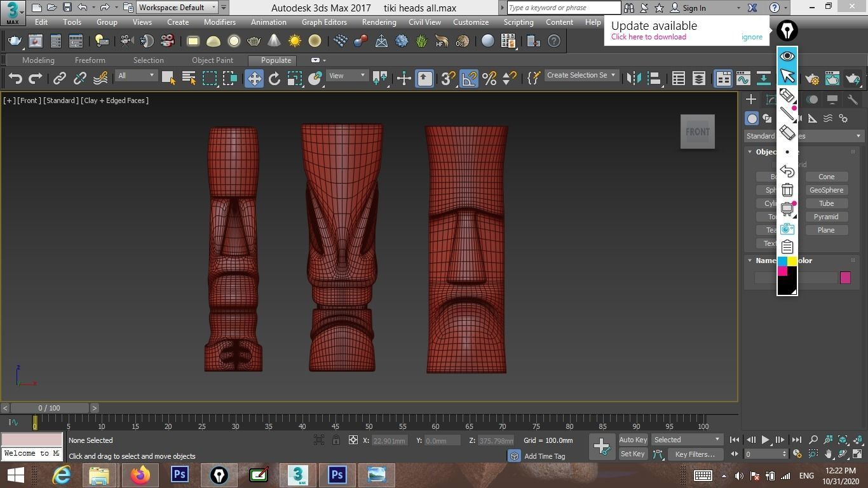This screenshot has height=488, width=868.
Task: Click the Select and Place tool
Action: tap(315, 78)
